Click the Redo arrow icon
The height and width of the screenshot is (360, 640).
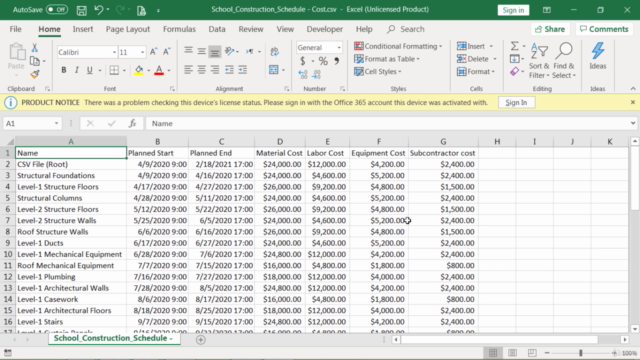point(120,10)
